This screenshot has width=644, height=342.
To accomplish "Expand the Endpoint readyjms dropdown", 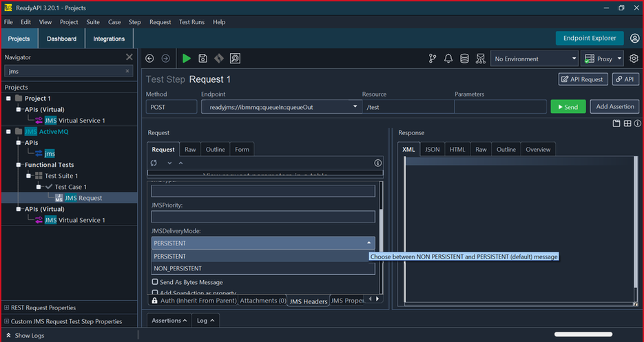I will 355,107.
